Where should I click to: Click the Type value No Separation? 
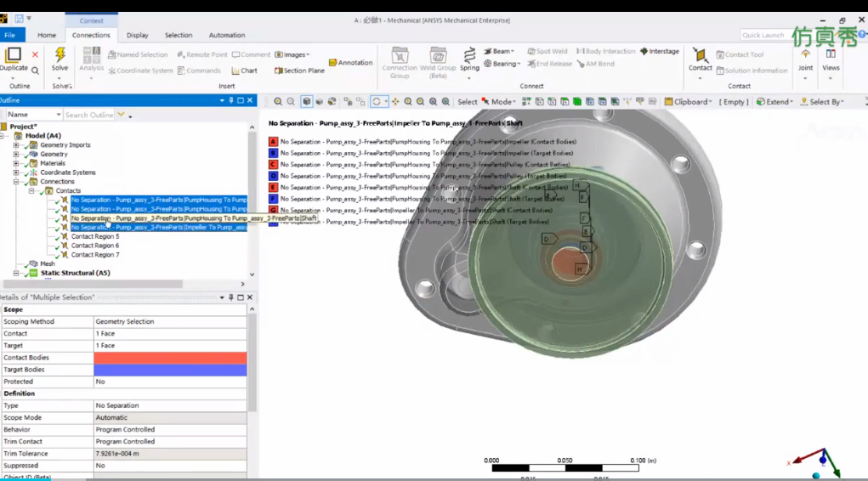coord(170,405)
